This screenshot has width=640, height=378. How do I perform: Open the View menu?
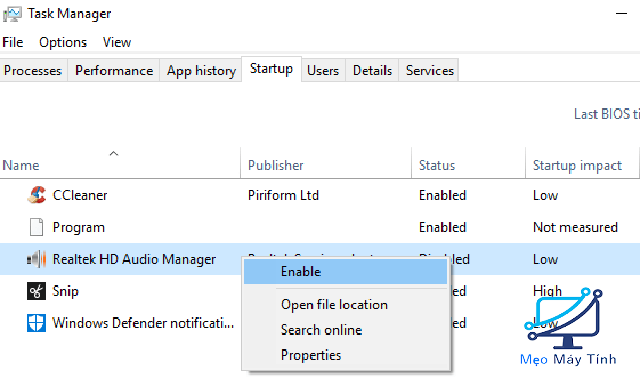pyautogui.click(x=117, y=42)
